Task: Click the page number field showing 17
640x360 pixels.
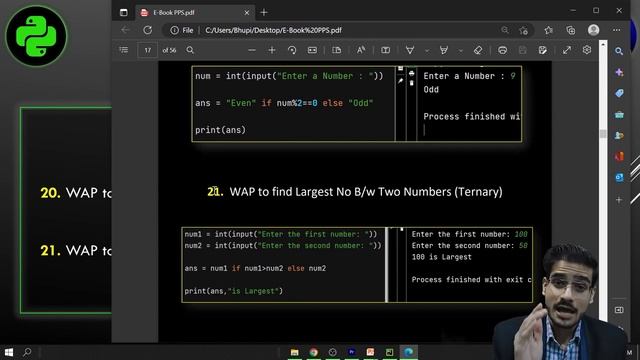Action: (147, 50)
